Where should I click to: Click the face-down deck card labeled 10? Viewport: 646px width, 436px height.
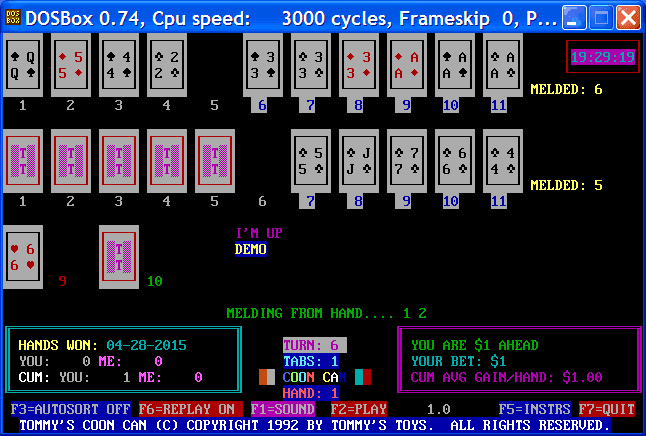tap(118, 257)
